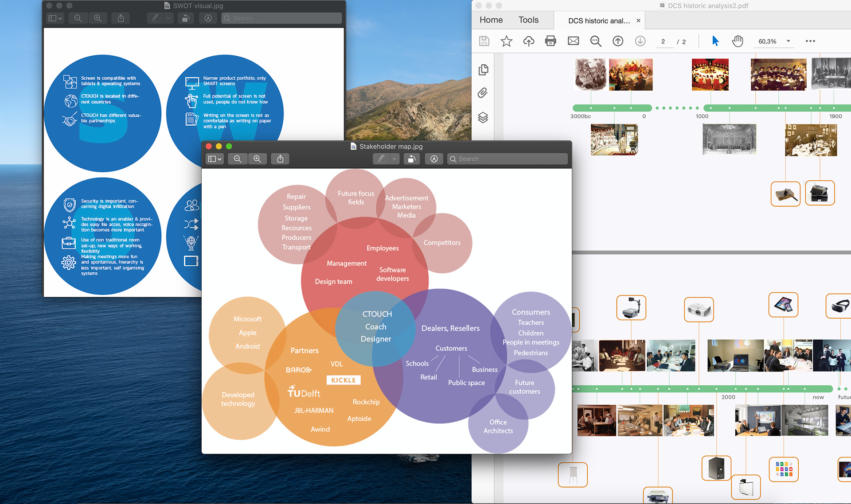Zoom in on SWOT visual window
Screen dimensions: 851x504
(98, 18)
